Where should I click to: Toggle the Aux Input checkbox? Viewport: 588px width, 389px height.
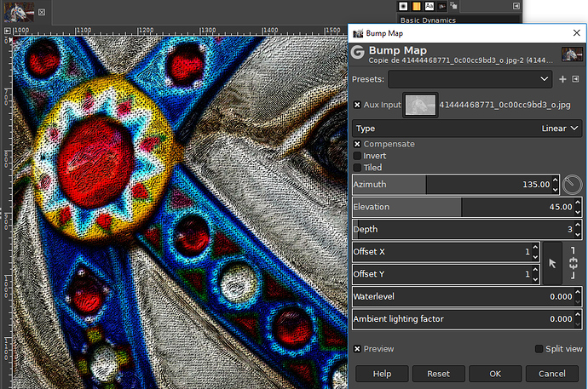coord(357,105)
